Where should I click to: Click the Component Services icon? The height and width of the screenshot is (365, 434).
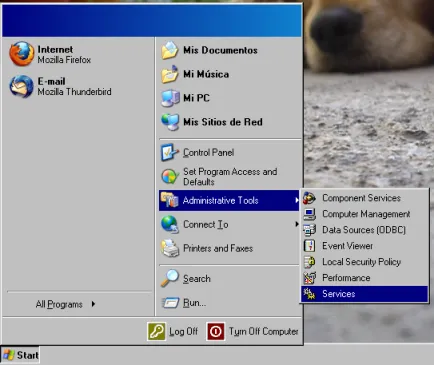point(309,198)
